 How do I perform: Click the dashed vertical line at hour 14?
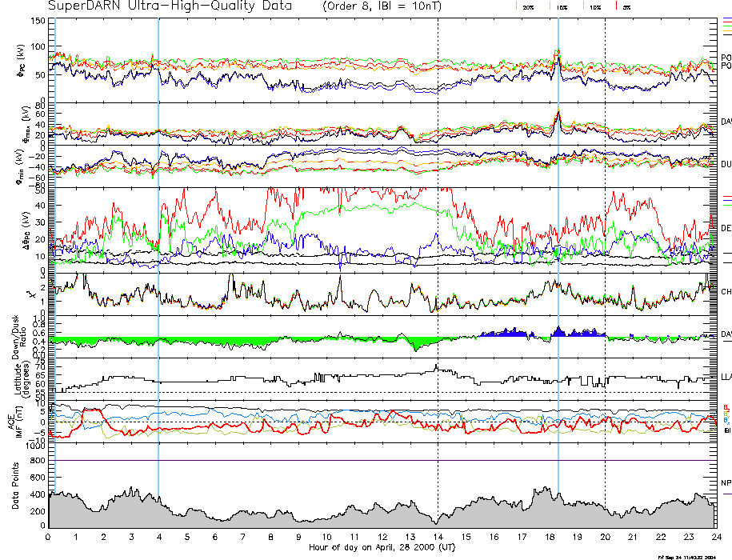[438, 240]
